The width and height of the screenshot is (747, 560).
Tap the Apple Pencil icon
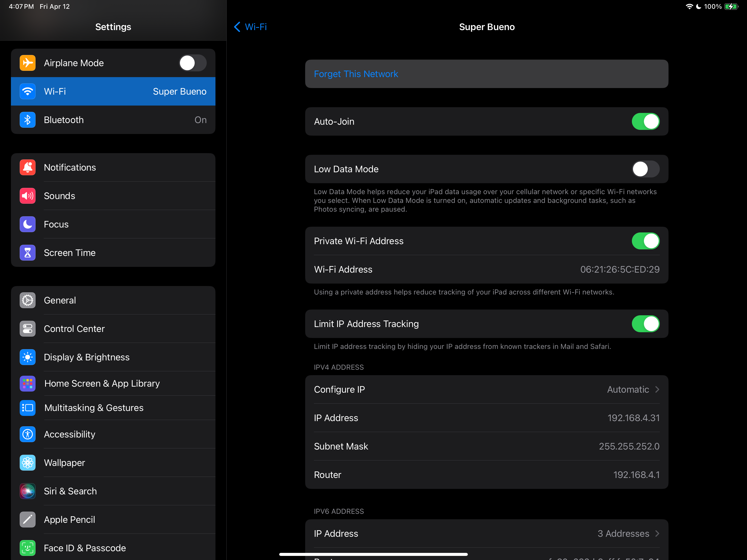(27, 520)
